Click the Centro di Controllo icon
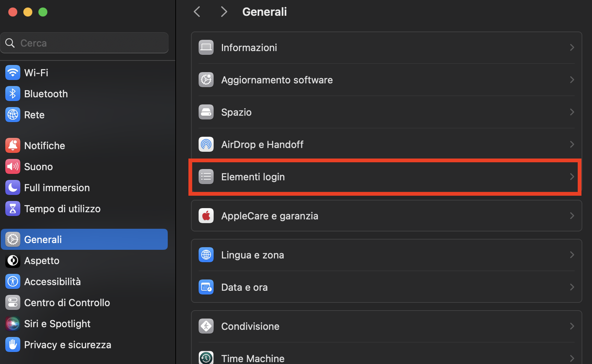Image resolution: width=592 pixels, height=364 pixels. pyautogui.click(x=13, y=302)
